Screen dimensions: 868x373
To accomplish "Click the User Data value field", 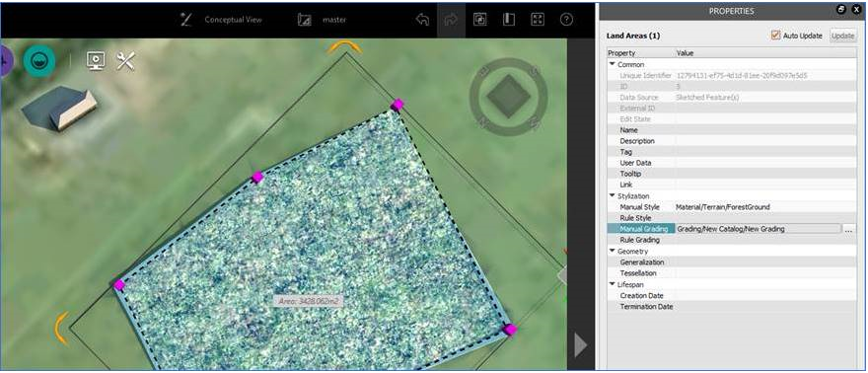I will (x=765, y=163).
